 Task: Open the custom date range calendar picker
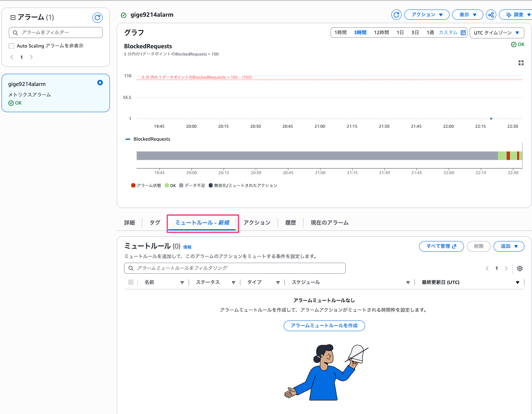pyautogui.click(x=463, y=33)
